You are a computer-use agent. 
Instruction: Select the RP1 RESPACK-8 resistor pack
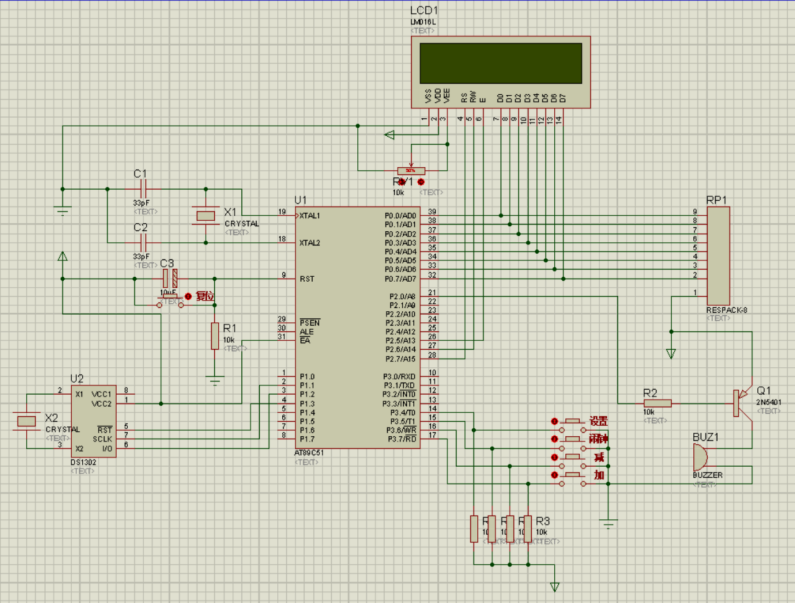point(718,256)
